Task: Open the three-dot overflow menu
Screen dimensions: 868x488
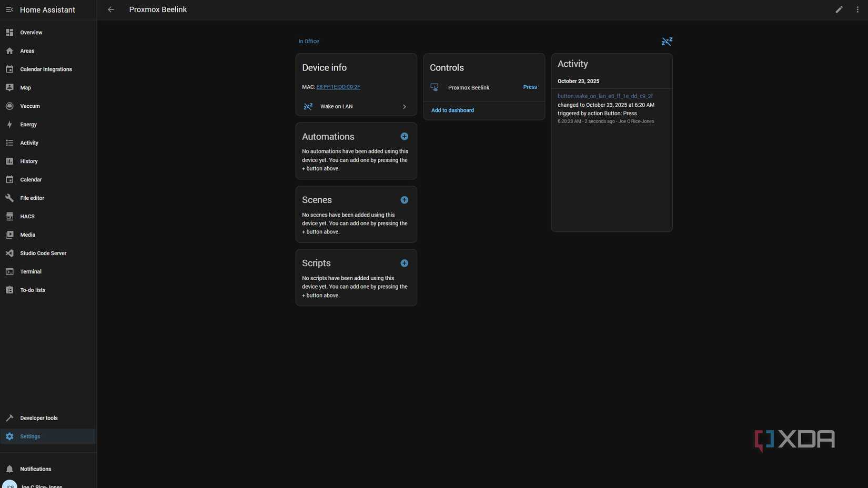Action: tap(857, 9)
